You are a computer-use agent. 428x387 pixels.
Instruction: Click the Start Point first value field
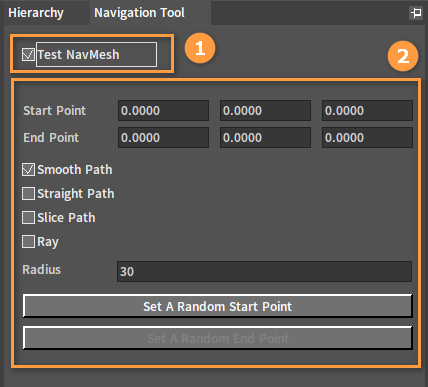coord(163,110)
